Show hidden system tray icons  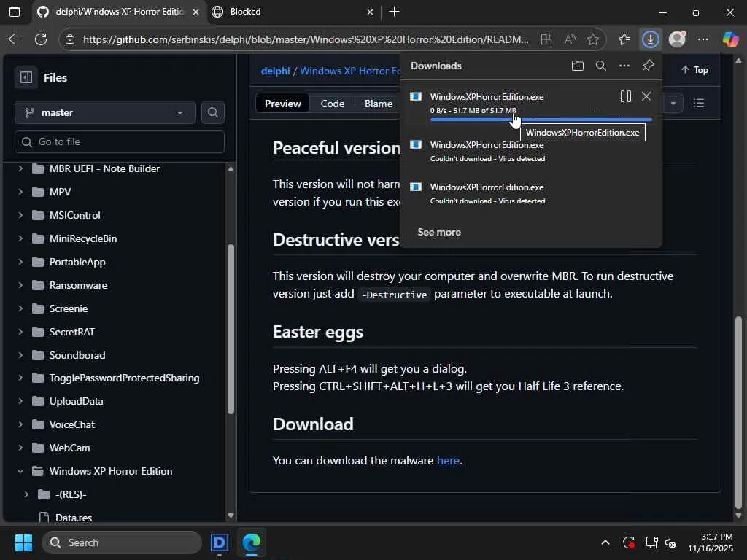tap(605, 542)
